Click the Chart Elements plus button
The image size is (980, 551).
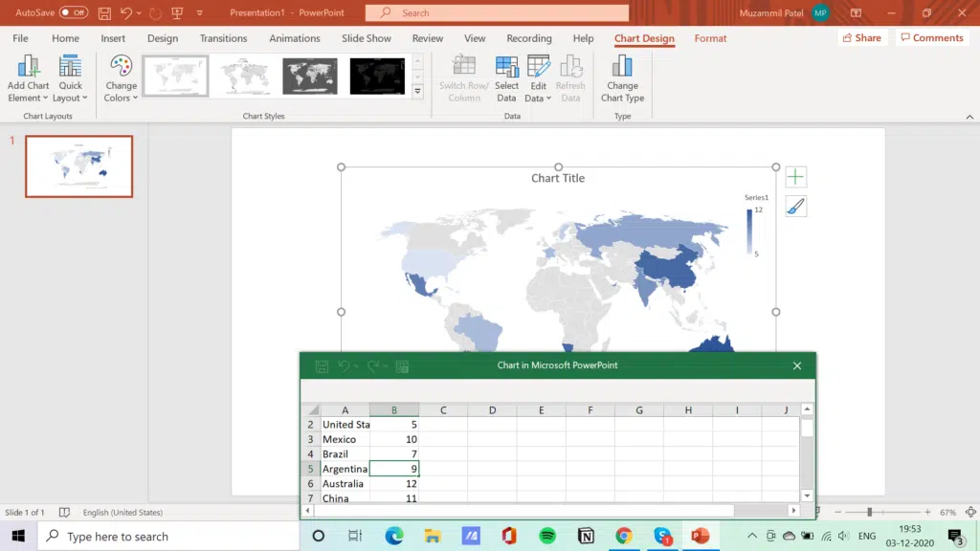795,177
